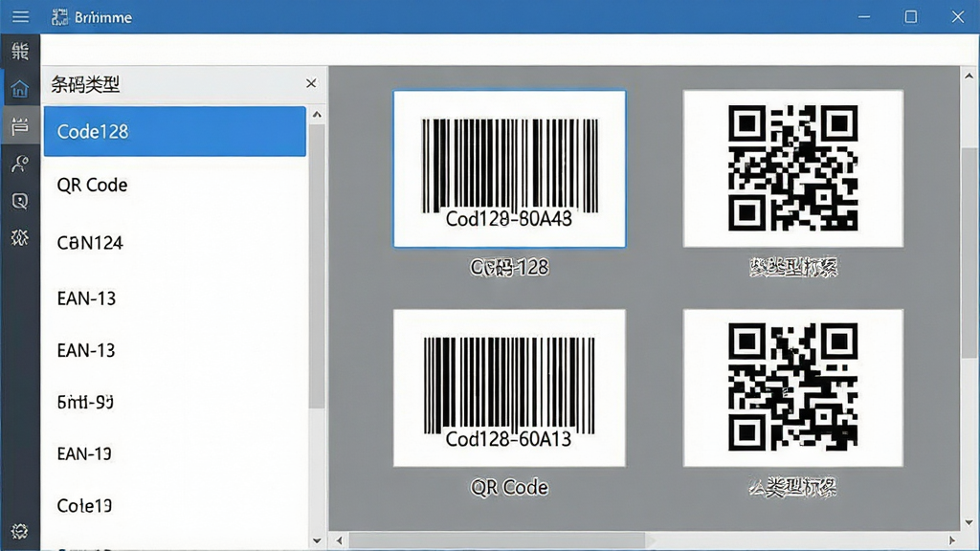Close the 条码类型 panel
The width and height of the screenshot is (980, 551).
[x=311, y=83]
